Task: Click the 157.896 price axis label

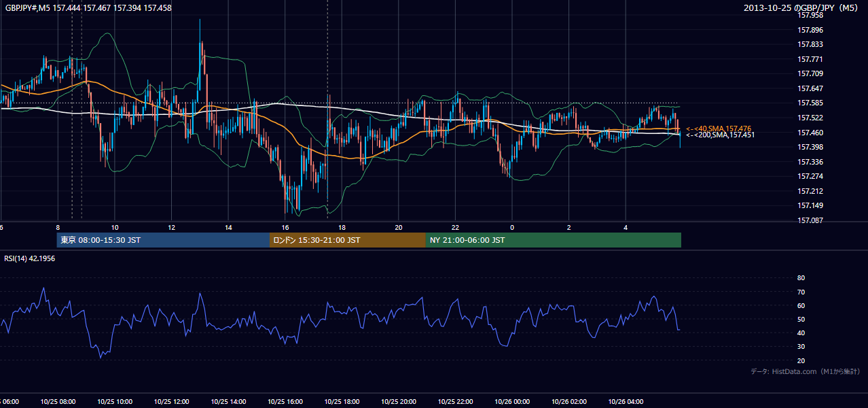Action: pos(810,30)
